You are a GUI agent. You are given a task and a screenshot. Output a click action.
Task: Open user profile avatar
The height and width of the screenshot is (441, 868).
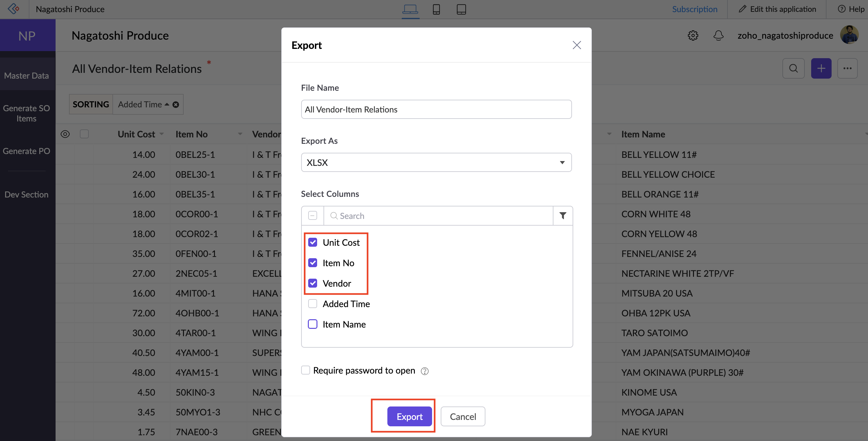849,35
